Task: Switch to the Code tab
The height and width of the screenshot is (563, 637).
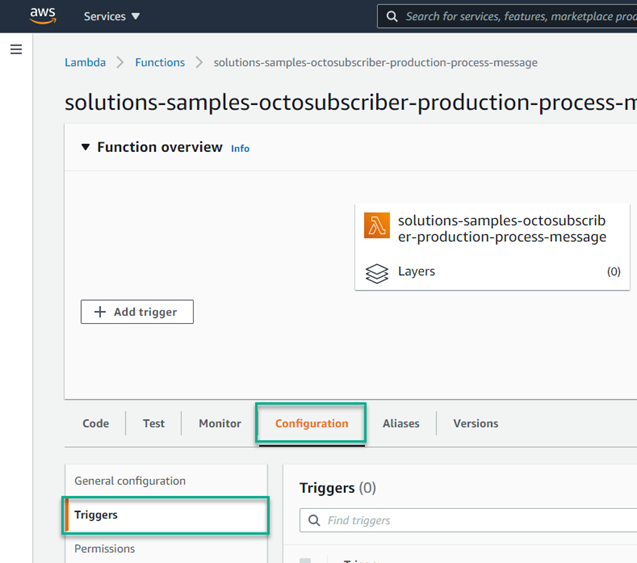Action: click(96, 423)
